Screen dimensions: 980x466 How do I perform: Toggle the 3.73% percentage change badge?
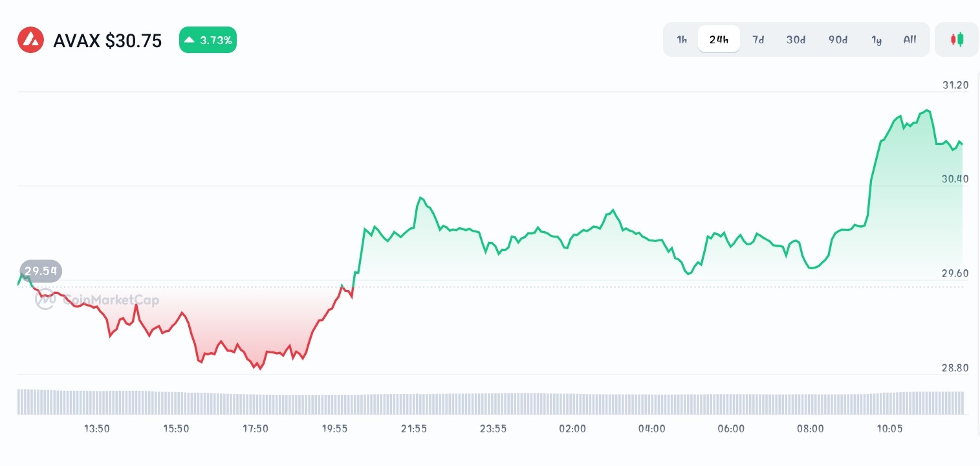click(x=208, y=39)
